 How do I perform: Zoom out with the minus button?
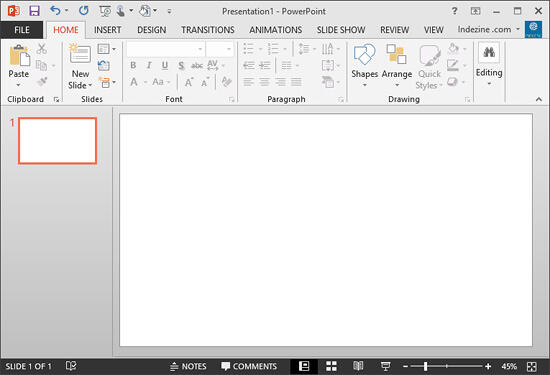tap(405, 367)
